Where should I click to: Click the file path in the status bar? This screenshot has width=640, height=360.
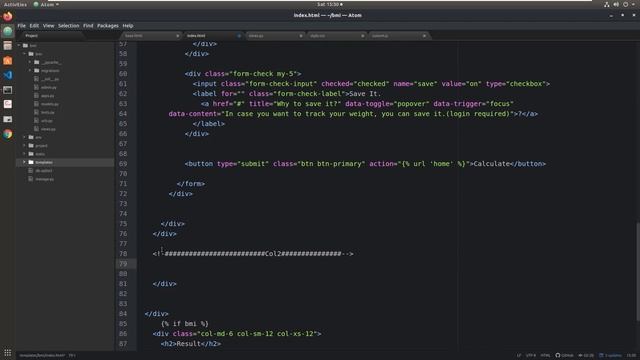coord(42,355)
